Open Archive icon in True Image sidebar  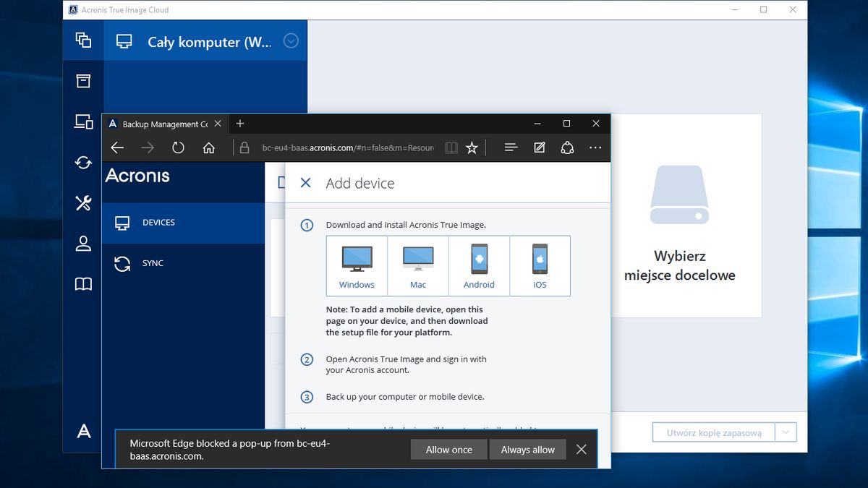(x=83, y=80)
